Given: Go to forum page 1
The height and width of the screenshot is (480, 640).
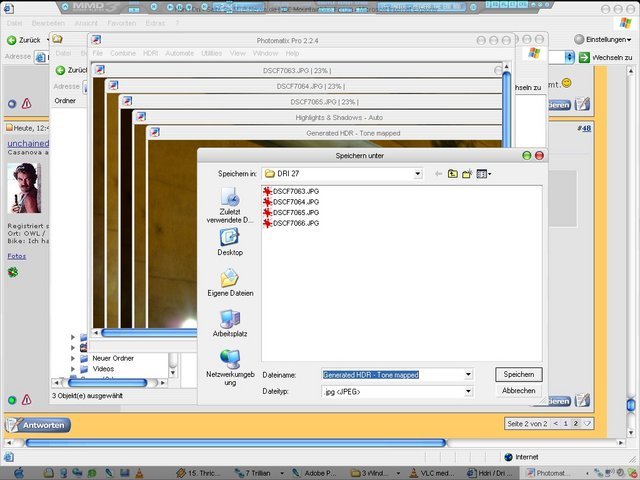Looking at the screenshot, I should tap(566, 424).
